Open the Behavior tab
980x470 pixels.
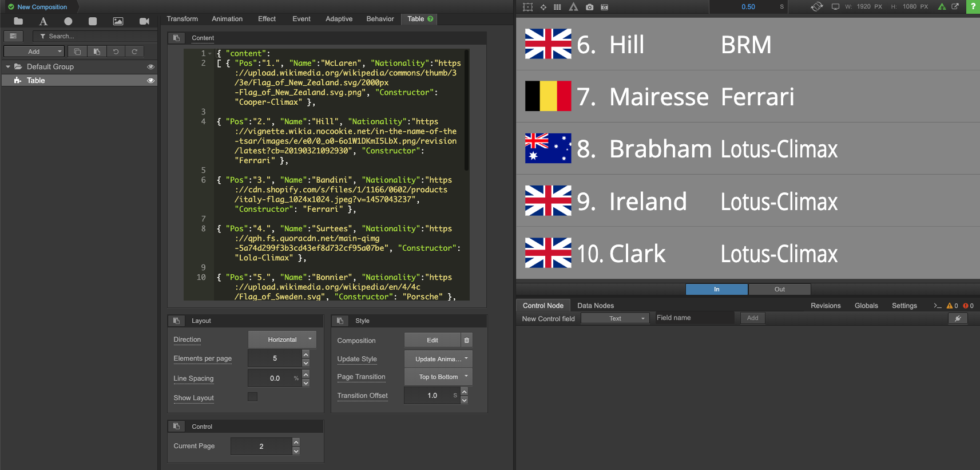[x=380, y=19]
